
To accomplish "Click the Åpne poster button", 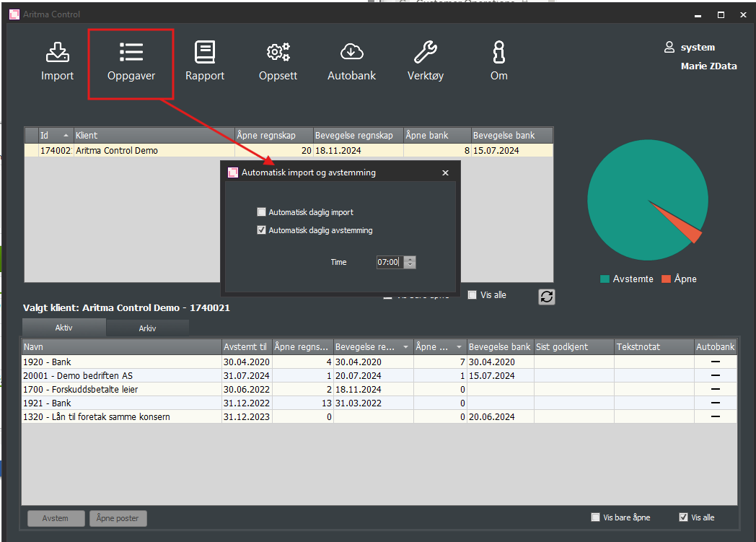I will [118, 517].
